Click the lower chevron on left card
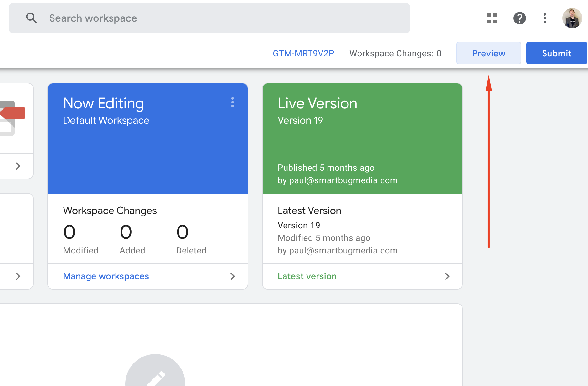588x386 pixels. click(x=18, y=276)
